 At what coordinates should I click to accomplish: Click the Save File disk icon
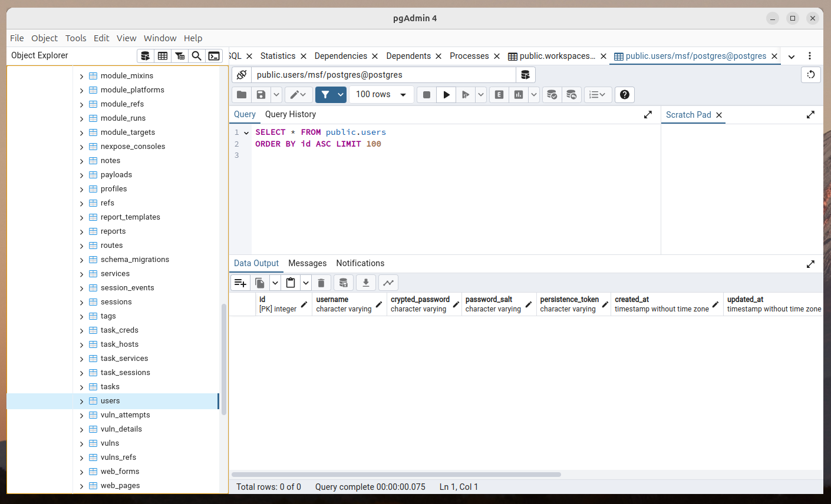261,95
